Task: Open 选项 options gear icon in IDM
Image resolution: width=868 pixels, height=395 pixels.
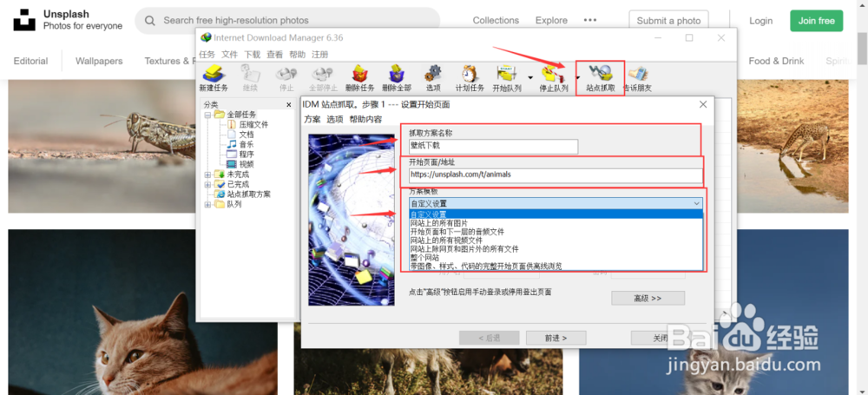Action: pos(433,78)
